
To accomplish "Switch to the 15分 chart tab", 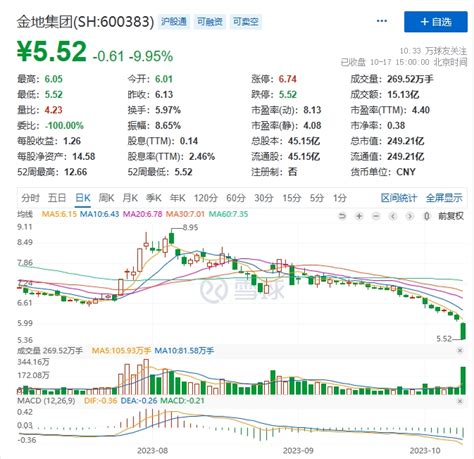I will [292, 198].
